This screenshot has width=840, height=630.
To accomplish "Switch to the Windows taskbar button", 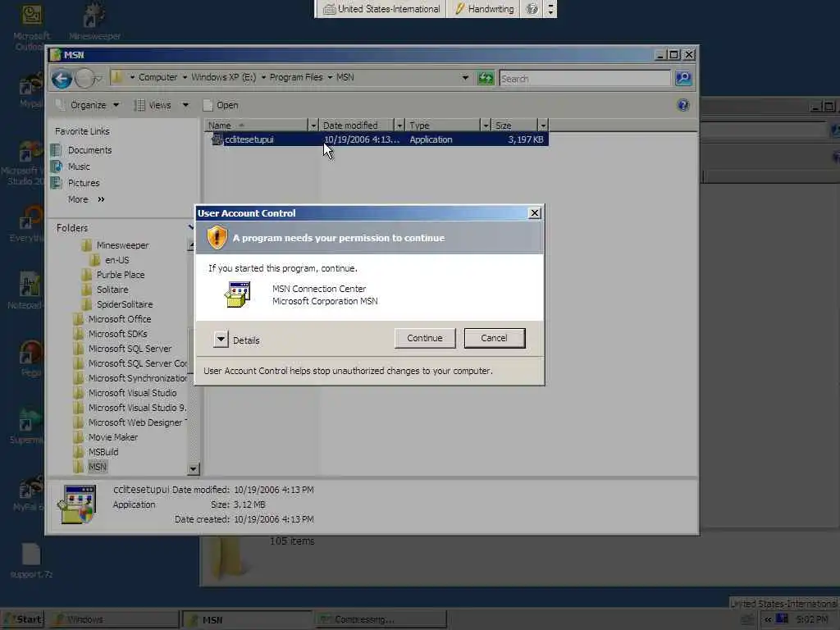I will click(x=115, y=619).
